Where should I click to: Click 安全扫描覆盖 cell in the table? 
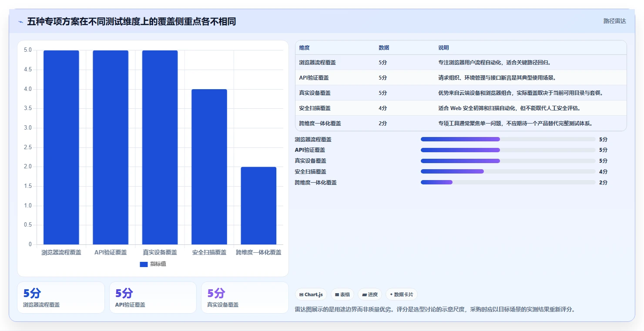point(315,108)
